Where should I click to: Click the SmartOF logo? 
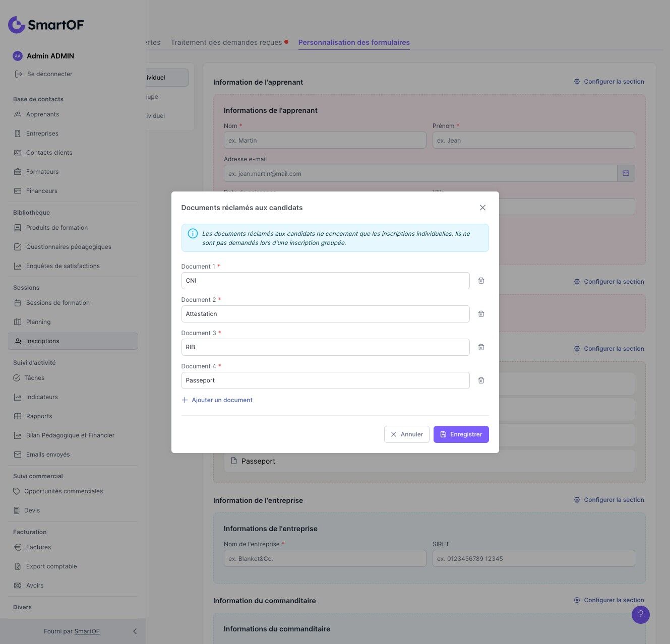(46, 25)
